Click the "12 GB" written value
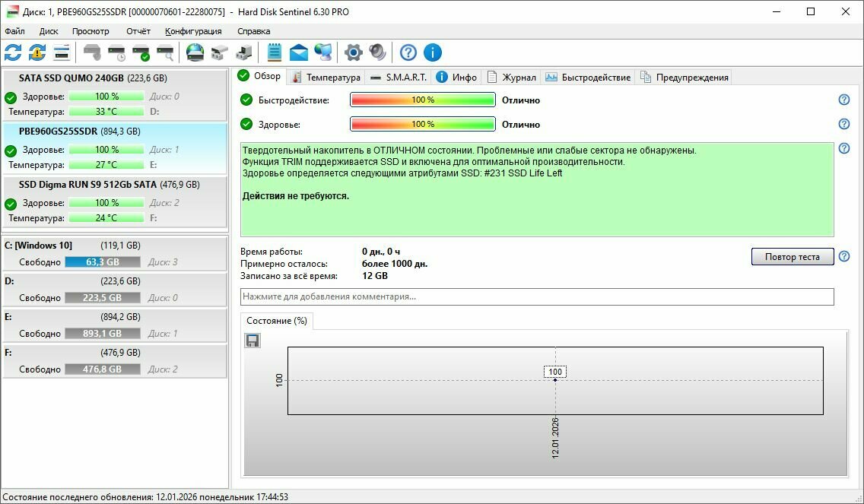 tap(375, 276)
